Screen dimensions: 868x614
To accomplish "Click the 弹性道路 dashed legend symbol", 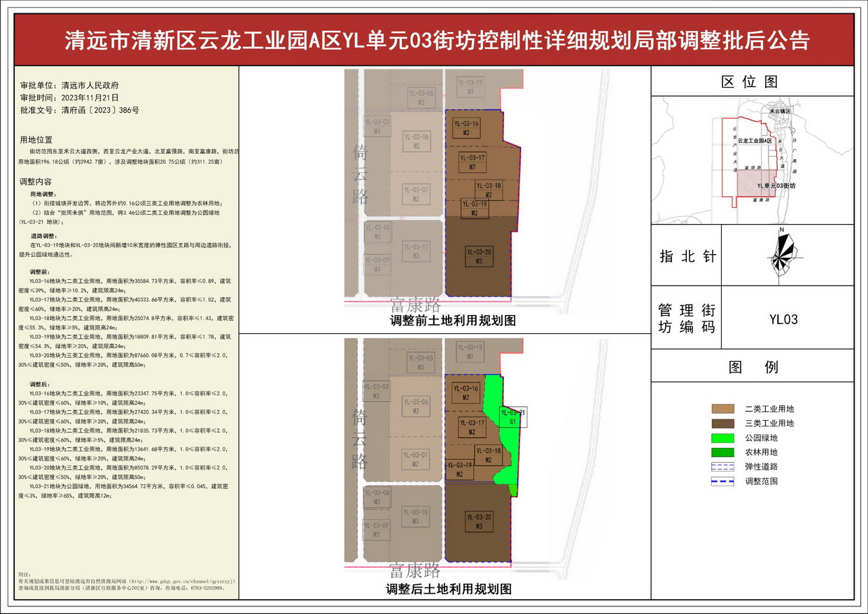I will tap(722, 467).
